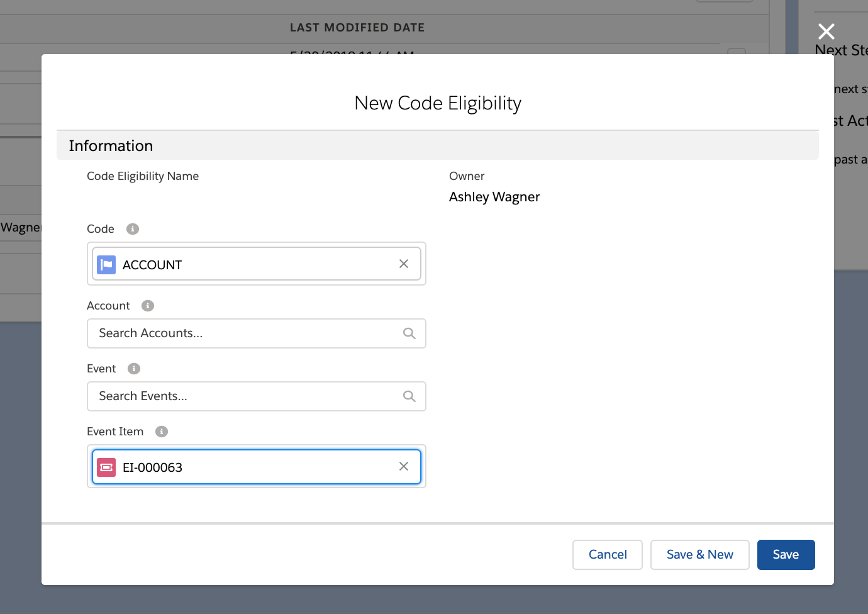The height and width of the screenshot is (614, 868).
Task: Click the magnifier icon in Events field
Action: 409,396
